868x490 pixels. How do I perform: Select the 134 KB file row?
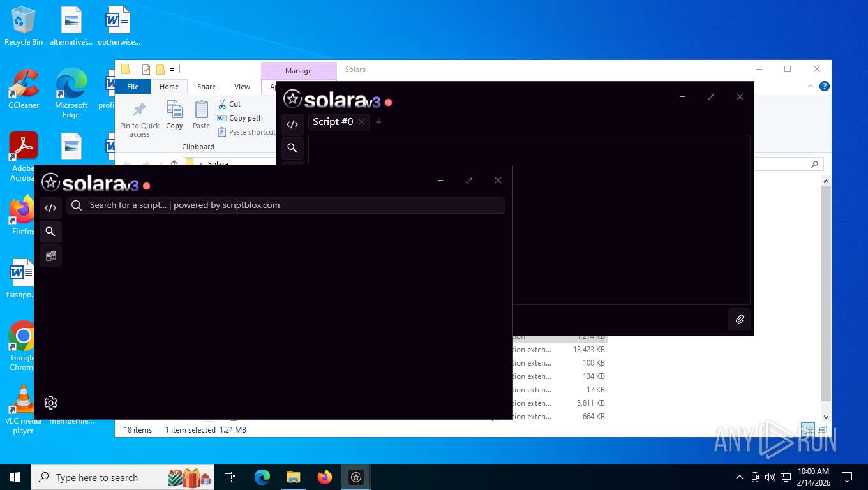click(559, 376)
